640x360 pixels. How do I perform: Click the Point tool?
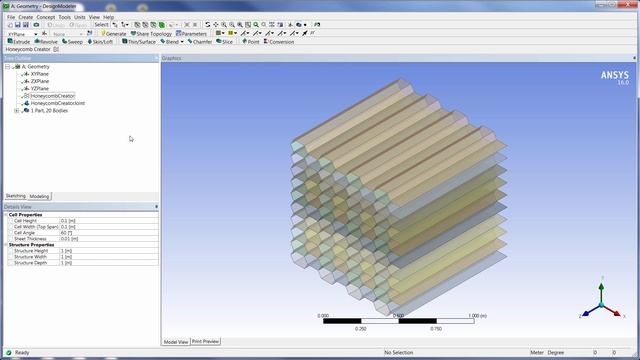click(x=250, y=42)
